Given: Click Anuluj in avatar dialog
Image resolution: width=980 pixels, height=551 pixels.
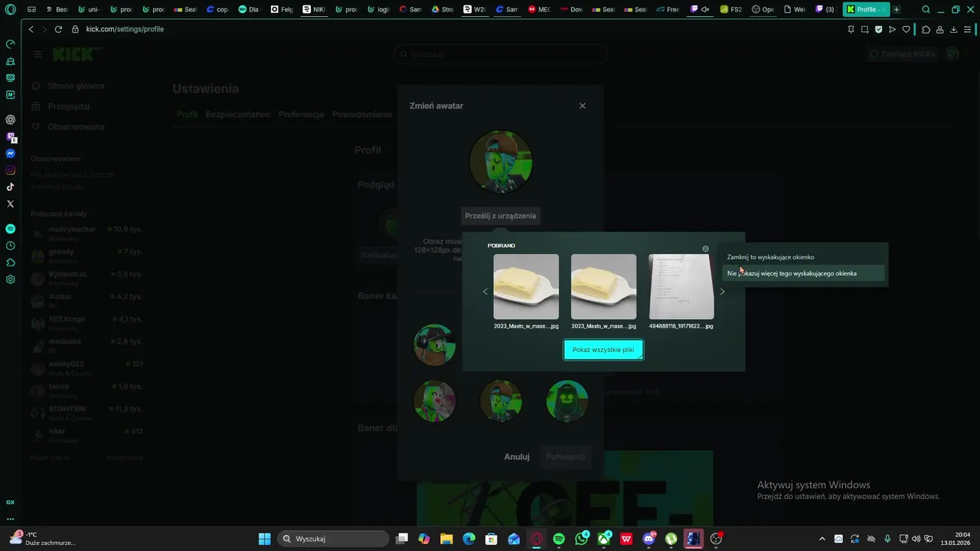Looking at the screenshot, I should [x=517, y=457].
